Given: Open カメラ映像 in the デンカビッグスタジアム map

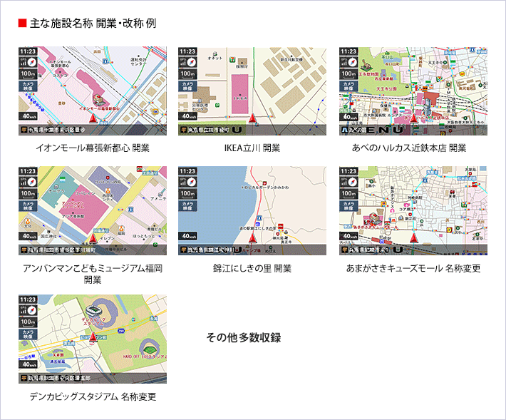Looking at the screenshot, I should click(28, 334).
